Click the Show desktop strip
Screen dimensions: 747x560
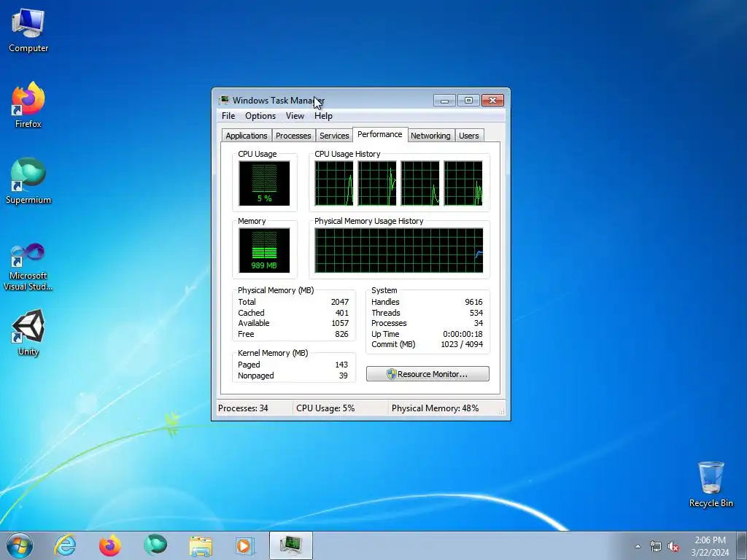click(x=742, y=545)
